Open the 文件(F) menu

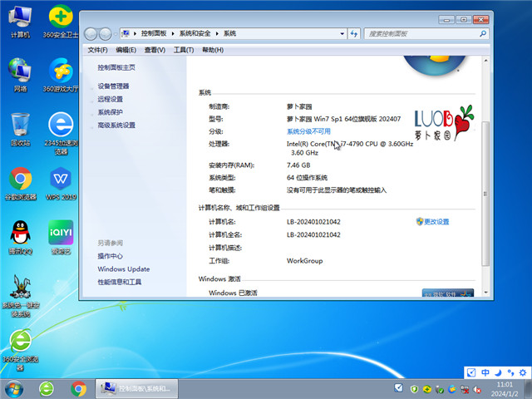[98, 50]
